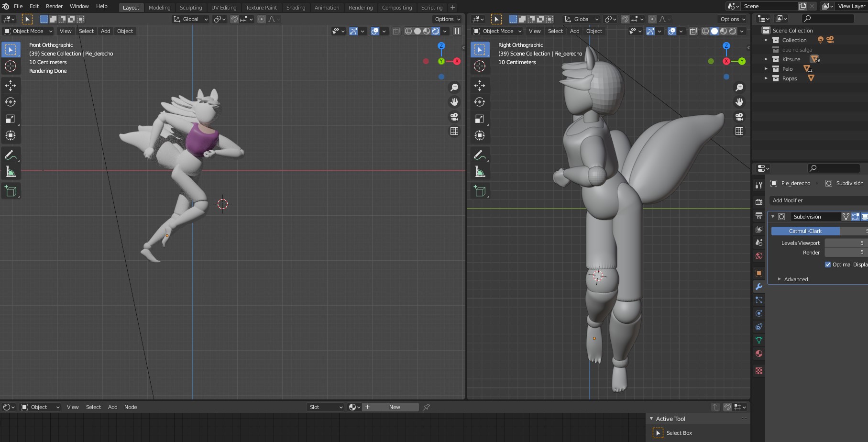Screen dimensions: 868x442
Task: Select the Select Box tool in right viewport
Action: coord(480,50)
